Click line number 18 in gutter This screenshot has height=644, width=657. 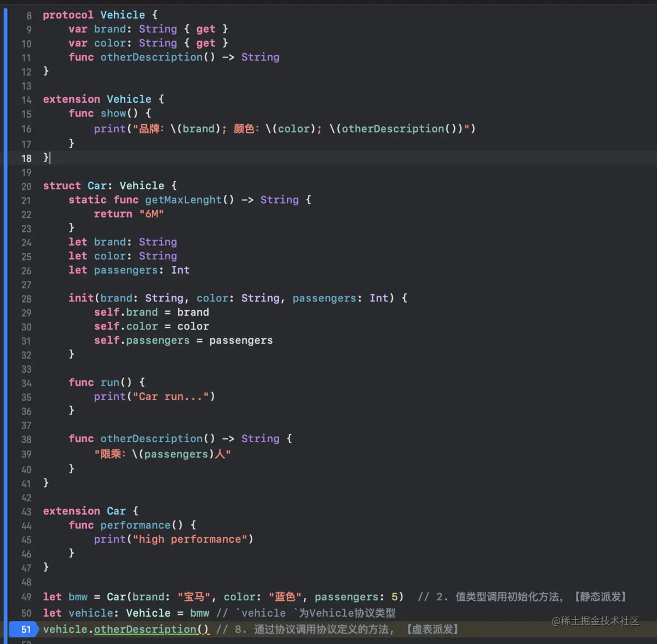tap(26, 158)
